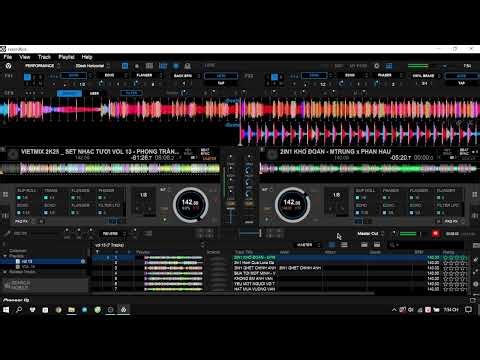Click the search field above track list
This screenshot has height=360, width=480.
[x=426, y=245]
